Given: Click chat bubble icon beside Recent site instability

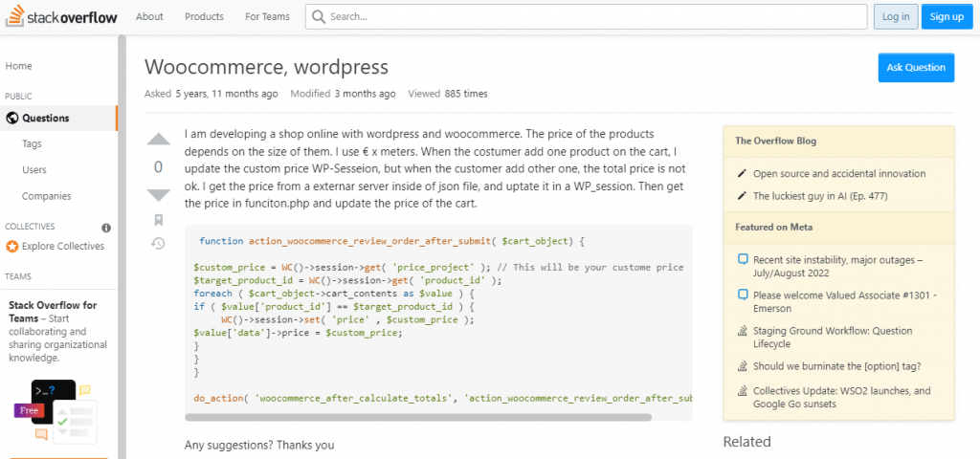Looking at the screenshot, I should 743,259.
